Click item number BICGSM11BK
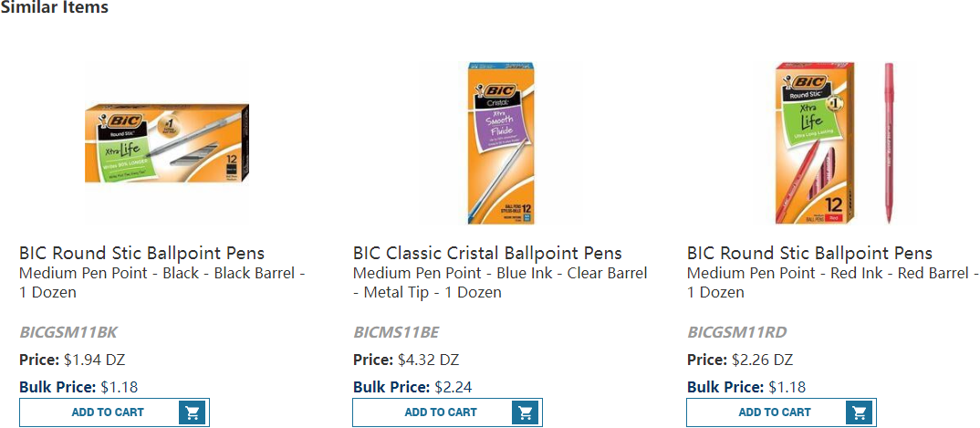This screenshot has height=428, width=980. [x=68, y=332]
